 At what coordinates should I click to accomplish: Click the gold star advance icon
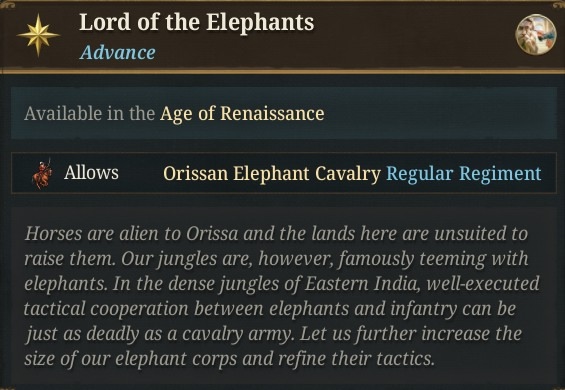click(x=38, y=35)
